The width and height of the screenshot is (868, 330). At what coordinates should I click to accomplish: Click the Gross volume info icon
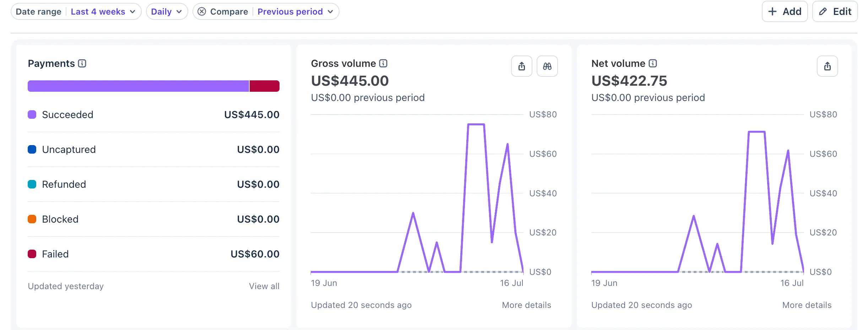383,64
